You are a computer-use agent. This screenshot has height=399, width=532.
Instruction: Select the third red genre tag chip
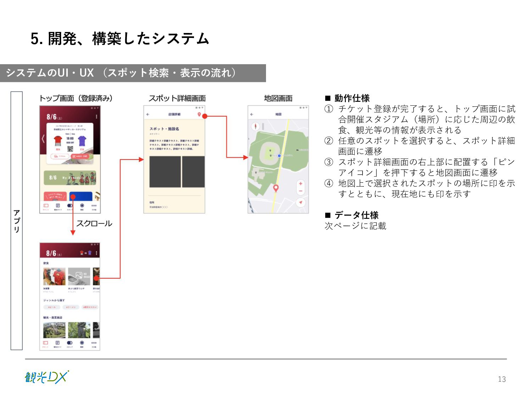coord(90,307)
